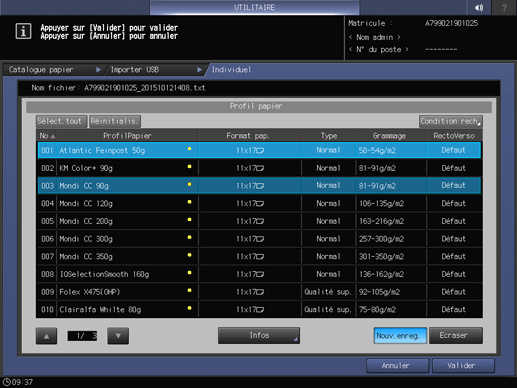Image resolution: width=517 pixels, height=388 pixels.
Task: Click the speaker sound icon
Action: click(x=479, y=7)
